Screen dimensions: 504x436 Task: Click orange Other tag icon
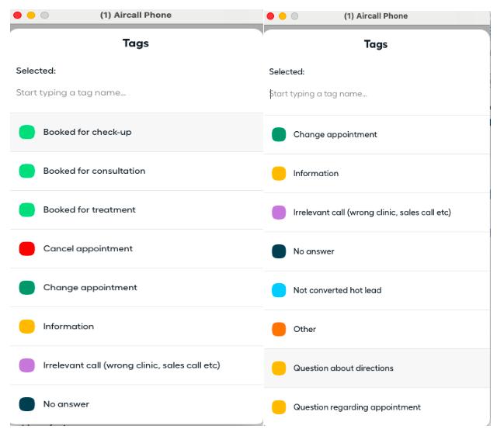(279, 329)
